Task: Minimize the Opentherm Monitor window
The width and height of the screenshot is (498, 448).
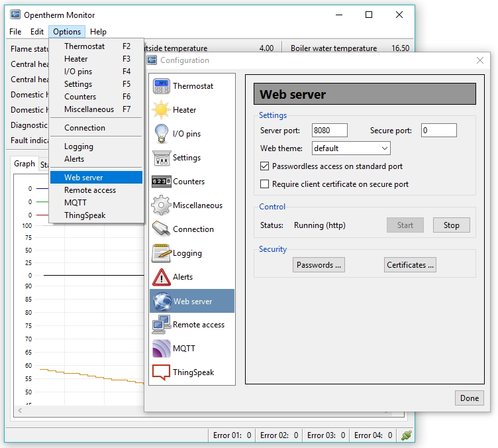Action: pos(339,15)
